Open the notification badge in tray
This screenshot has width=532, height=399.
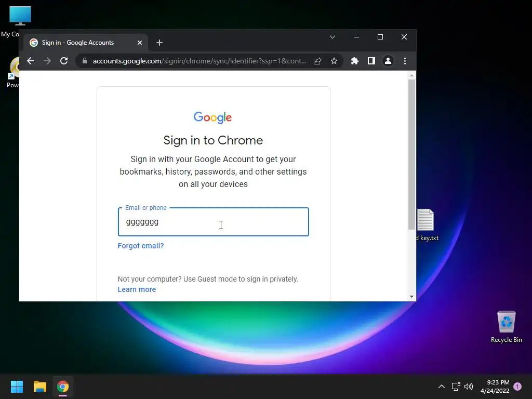[x=517, y=387]
